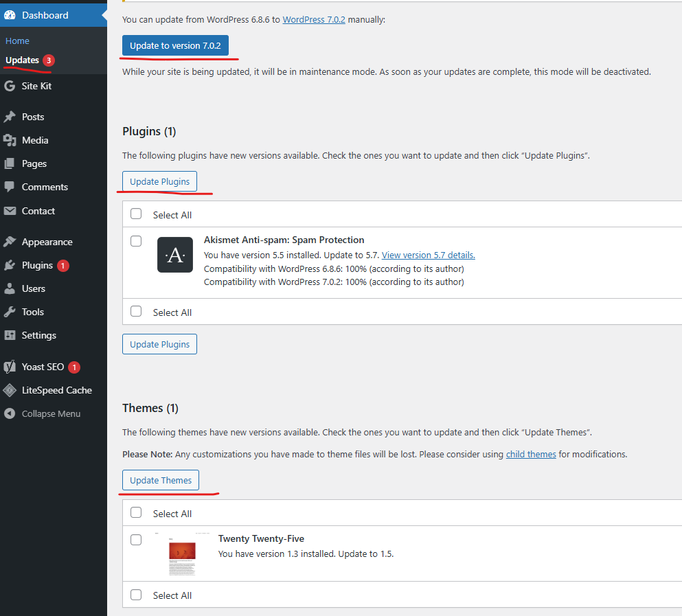Check top Select All in Themes table
682x616 pixels.
tap(136, 512)
